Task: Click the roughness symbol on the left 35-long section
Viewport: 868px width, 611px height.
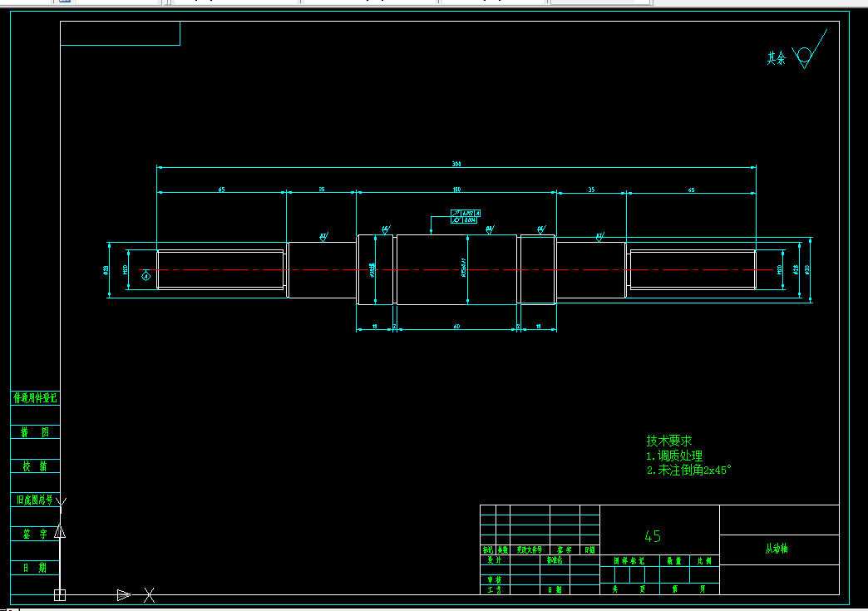Action: point(324,237)
